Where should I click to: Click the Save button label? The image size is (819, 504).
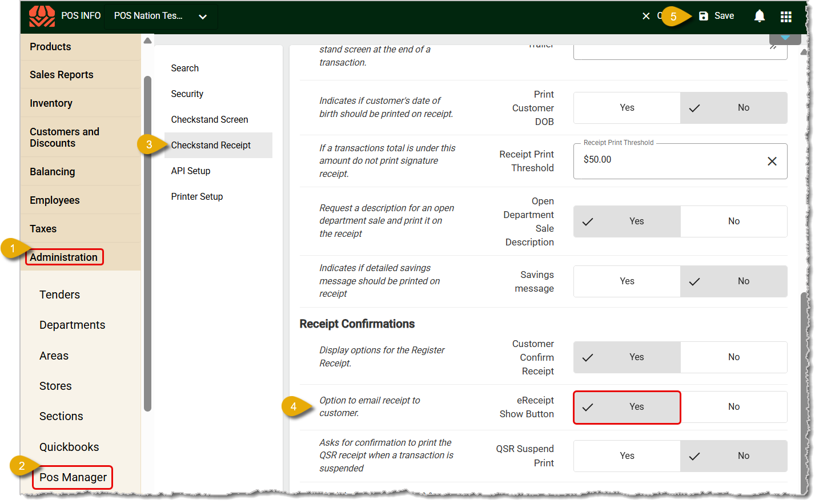724,16
